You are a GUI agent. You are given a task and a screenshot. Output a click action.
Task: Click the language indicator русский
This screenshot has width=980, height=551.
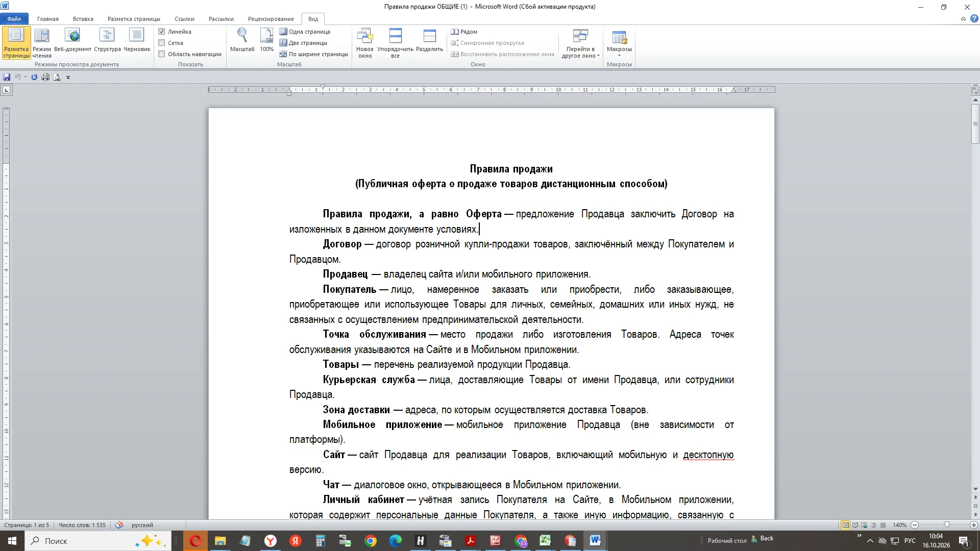click(x=142, y=525)
